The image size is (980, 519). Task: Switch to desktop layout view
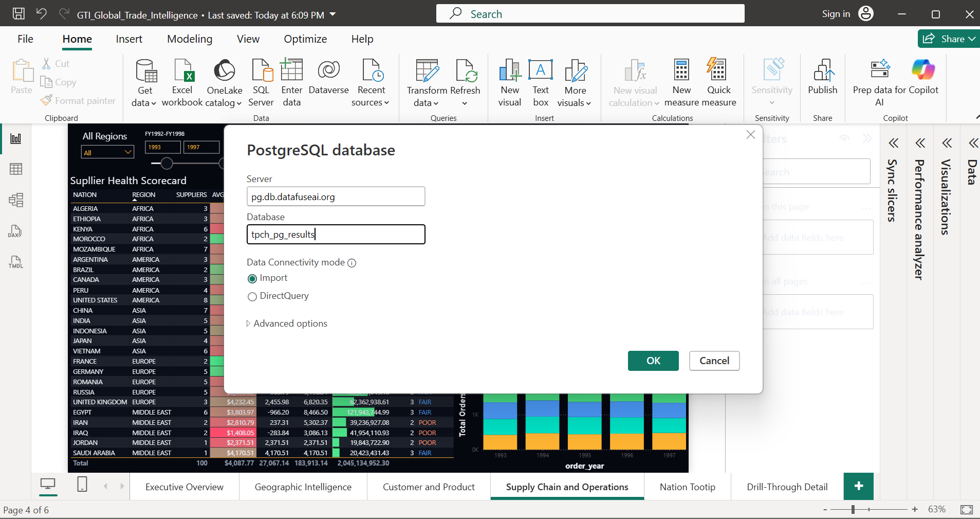click(48, 484)
